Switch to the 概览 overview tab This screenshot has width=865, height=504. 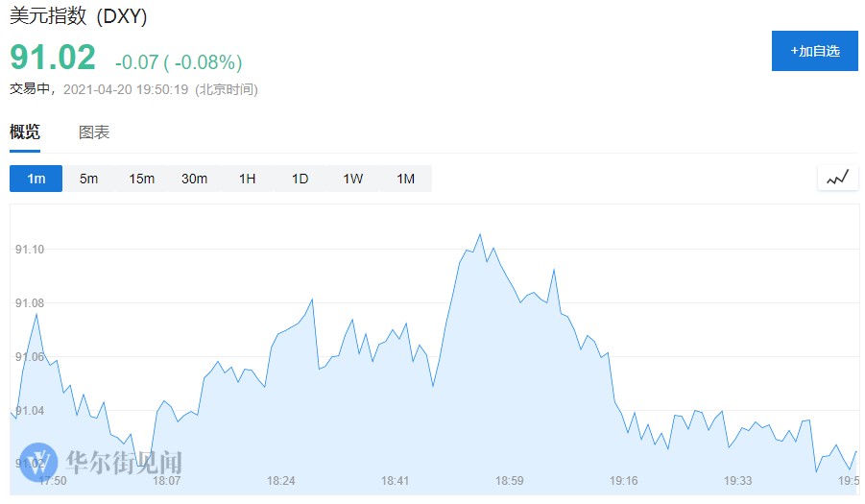[25, 132]
